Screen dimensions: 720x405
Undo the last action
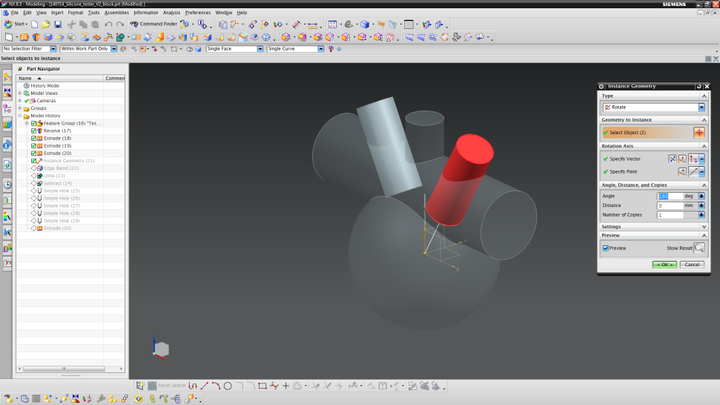(108, 24)
